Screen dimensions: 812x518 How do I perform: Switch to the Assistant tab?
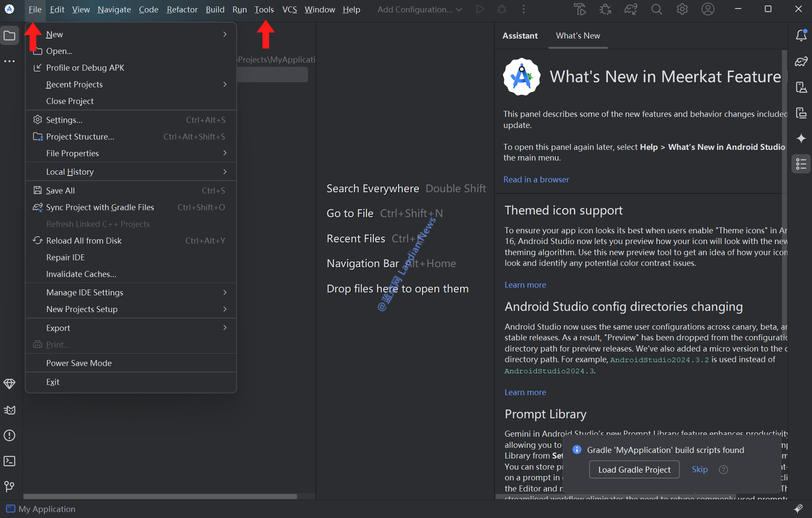(520, 36)
